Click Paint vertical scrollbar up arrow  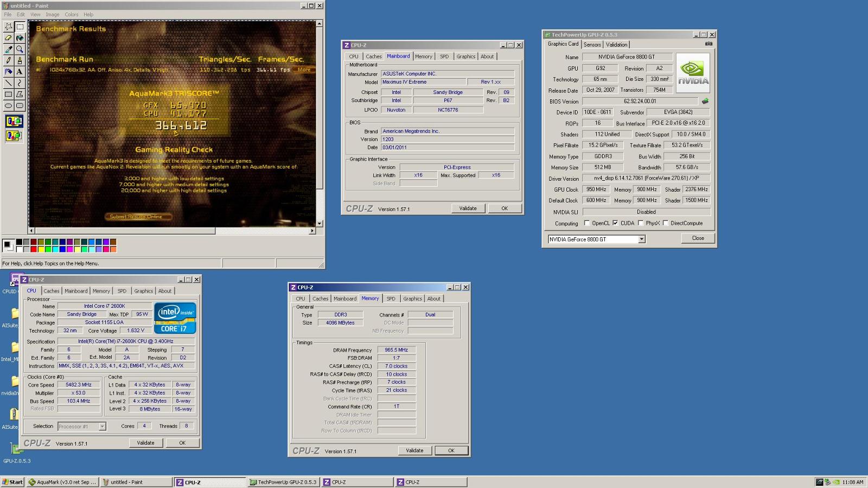319,24
